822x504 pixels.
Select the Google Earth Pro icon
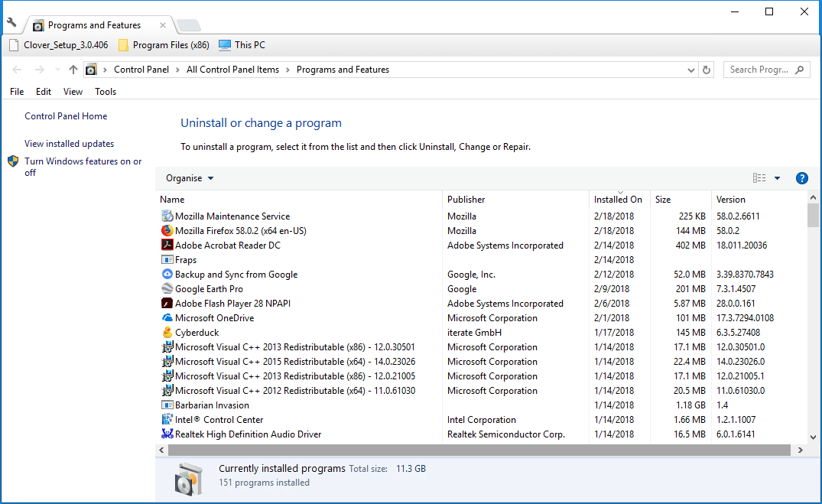pyautogui.click(x=167, y=289)
